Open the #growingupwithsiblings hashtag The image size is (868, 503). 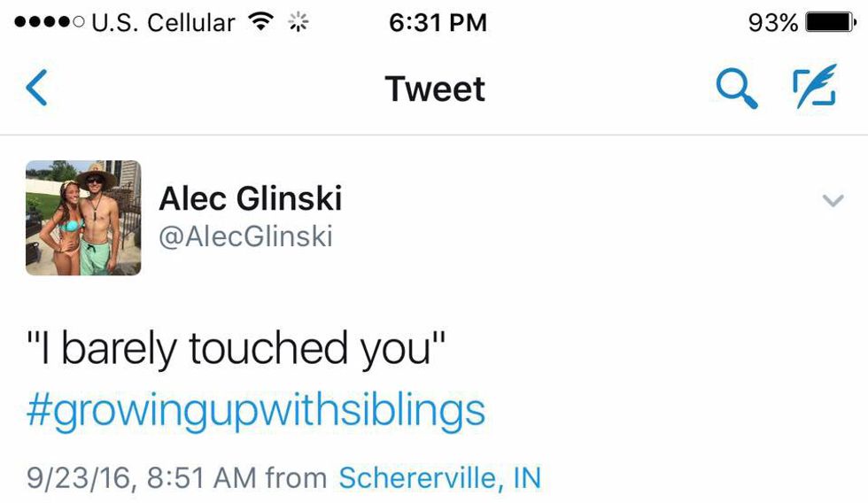point(256,410)
